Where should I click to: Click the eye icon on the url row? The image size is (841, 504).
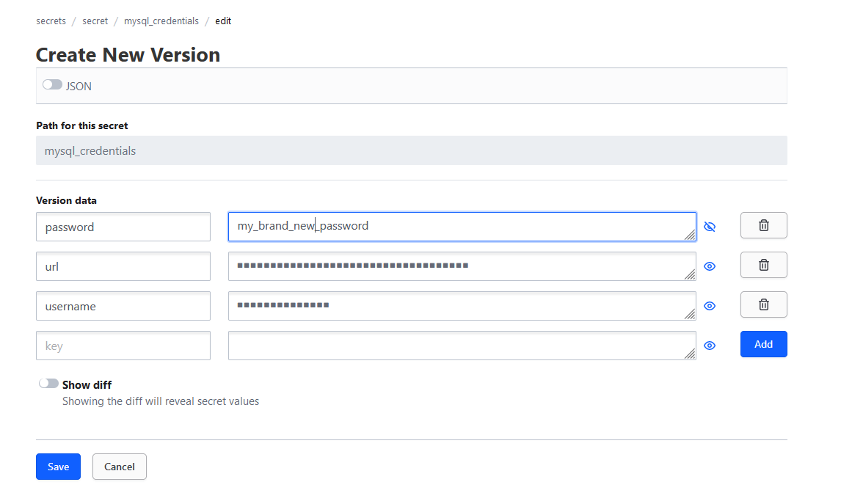click(710, 266)
